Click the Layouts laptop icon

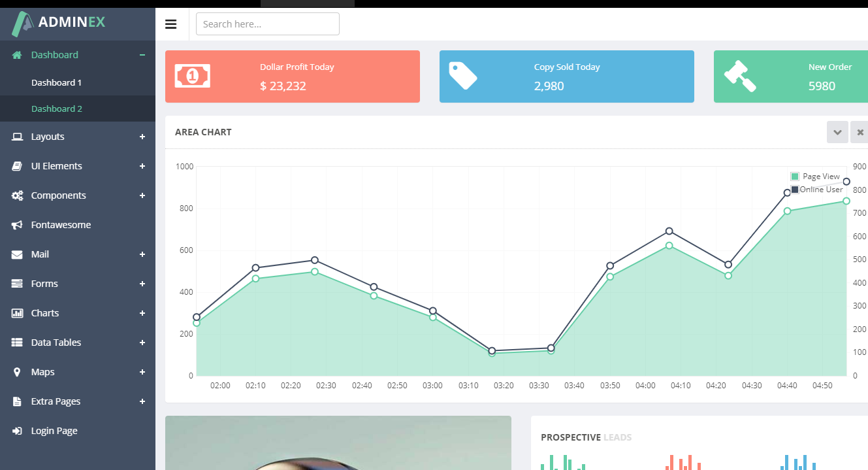pos(17,137)
